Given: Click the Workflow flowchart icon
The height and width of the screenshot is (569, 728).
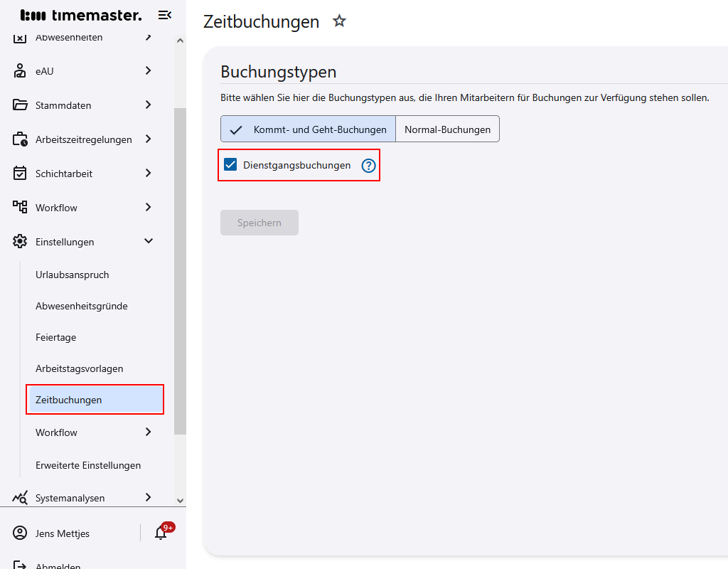Looking at the screenshot, I should (x=19, y=207).
